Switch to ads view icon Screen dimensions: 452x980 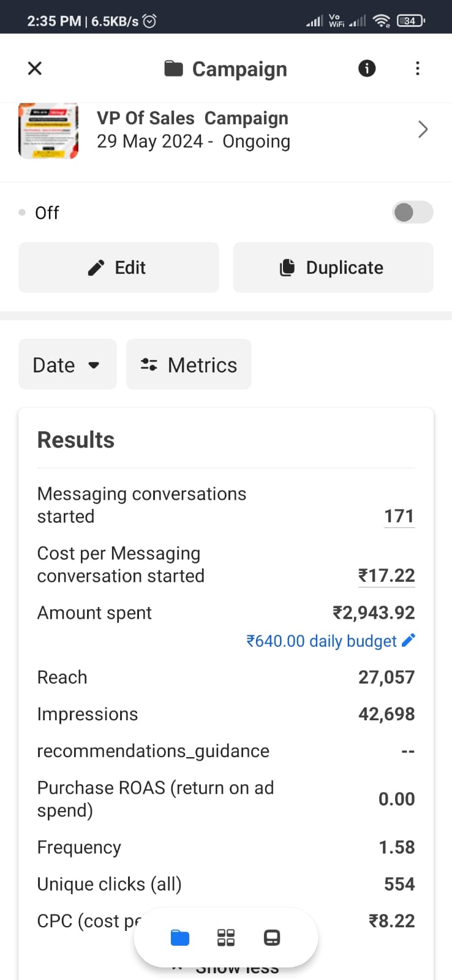(272, 938)
